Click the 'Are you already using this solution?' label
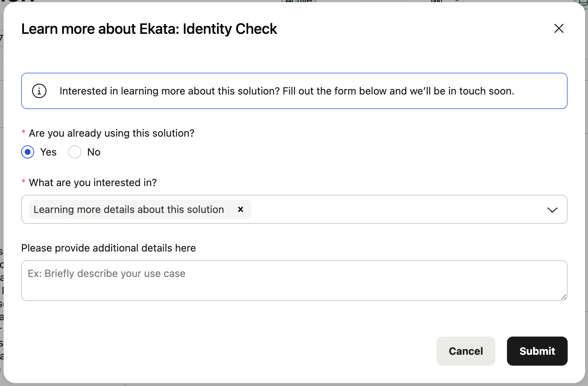The height and width of the screenshot is (386, 588). click(x=112, y=133)
